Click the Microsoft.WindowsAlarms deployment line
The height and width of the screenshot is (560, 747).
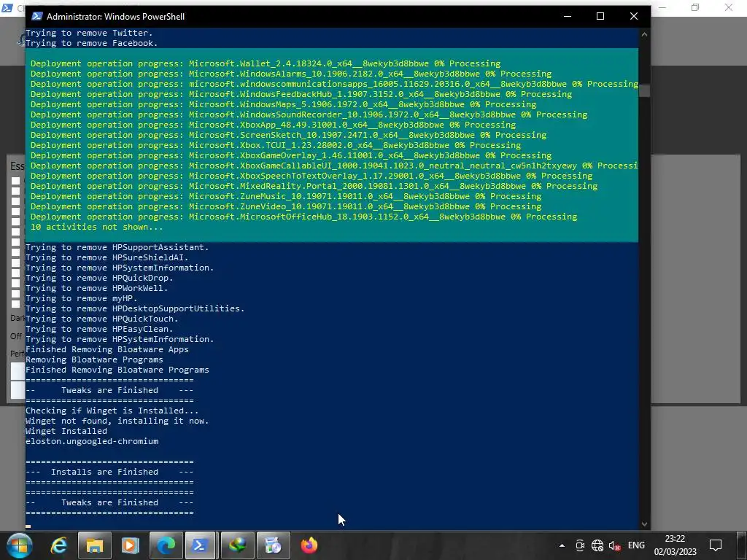291,74
